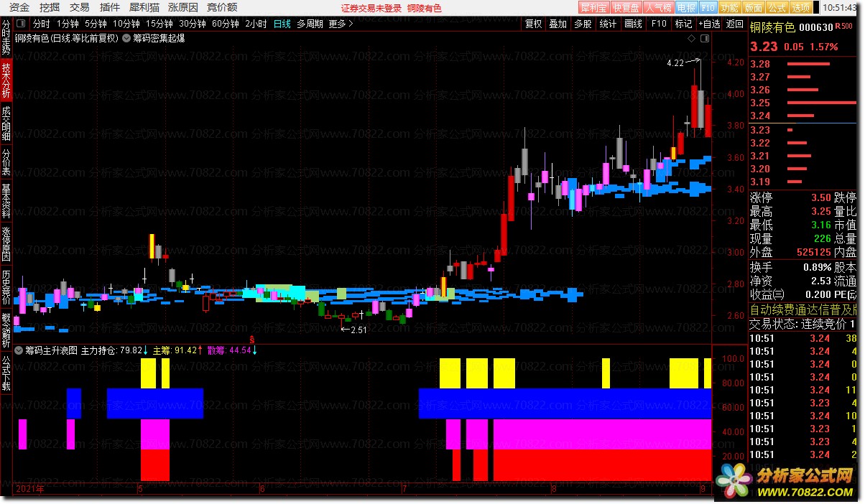This screenshot has height=504, width=865.
Task: Switch to the 2小时 period
Action: coord(256,24)
